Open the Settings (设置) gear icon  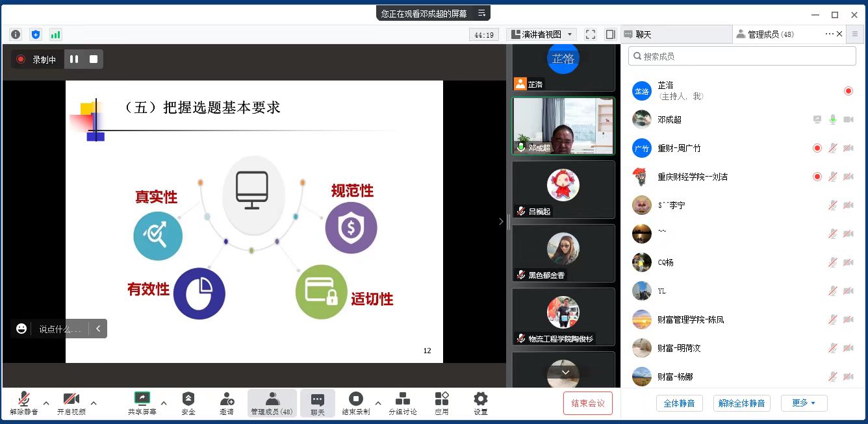click(x=480, y=399)
